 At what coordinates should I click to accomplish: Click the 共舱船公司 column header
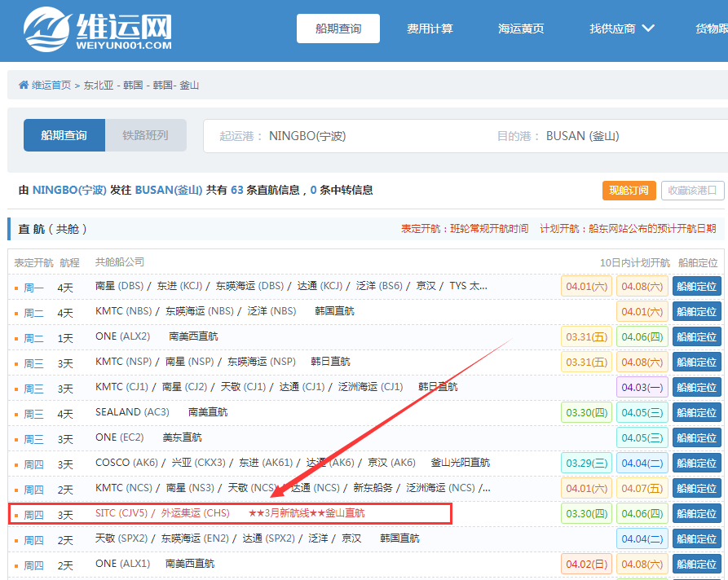[120, 262]
